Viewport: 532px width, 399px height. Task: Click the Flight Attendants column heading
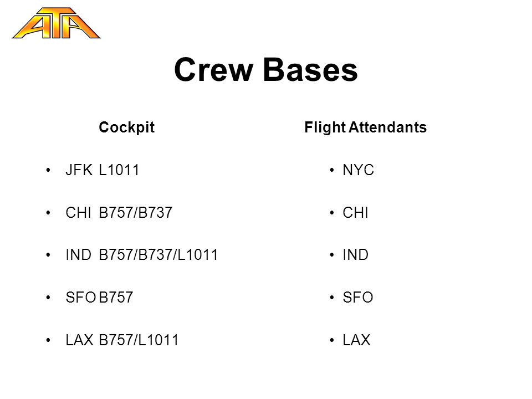365,127
